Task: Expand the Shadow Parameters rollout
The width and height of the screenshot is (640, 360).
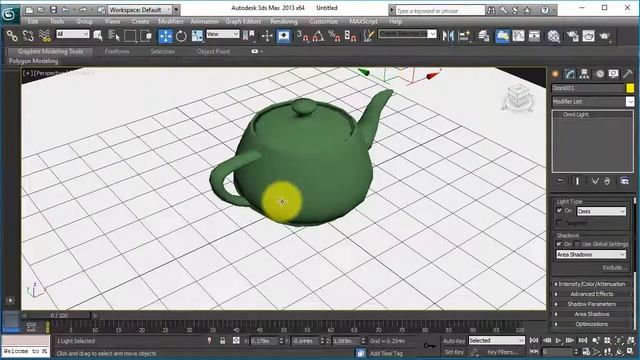Action: coord(591,304)
